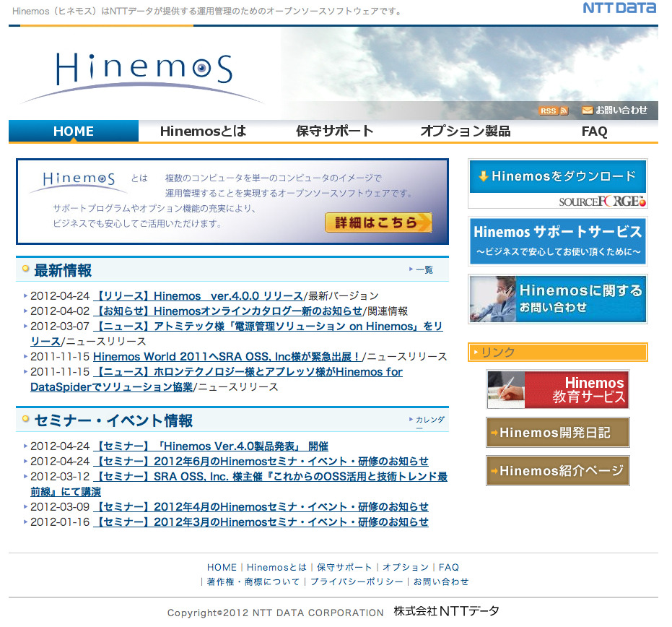This screenshot has height=627, width=672.
Task: Open Hinemos ver.4.0.0 リリース news link
Action: [x=198, y=296]
